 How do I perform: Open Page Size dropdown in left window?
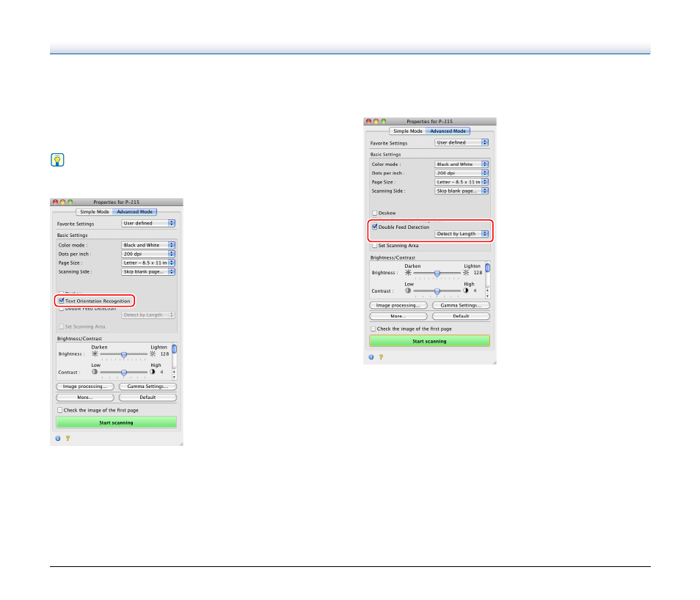148,263
